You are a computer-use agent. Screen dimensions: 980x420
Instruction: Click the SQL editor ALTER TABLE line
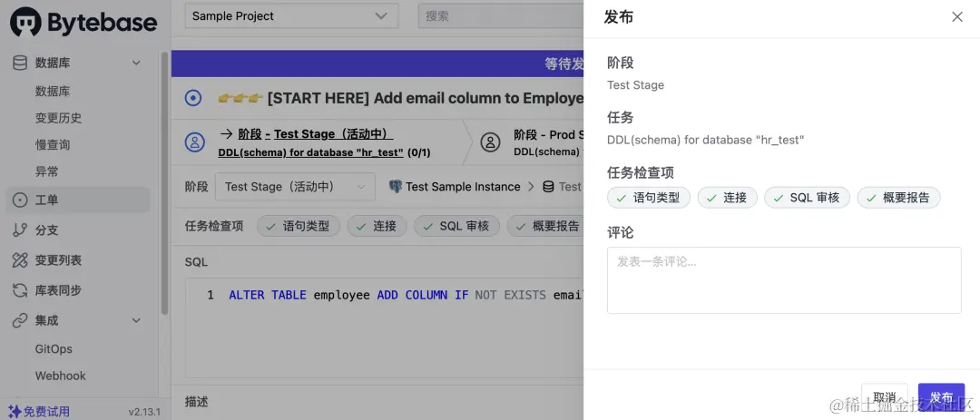[406, 295]
